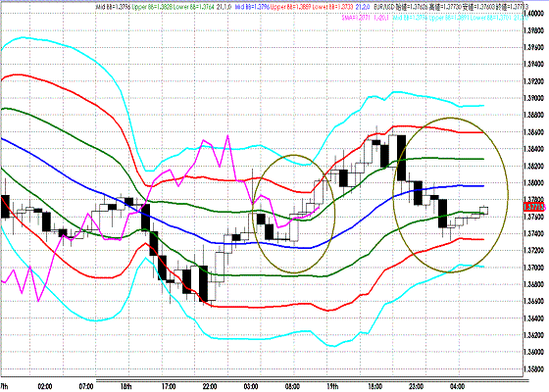549x392 pixels.
Task: Click the 1.35800 price axis label
Action: coord(535,368)
